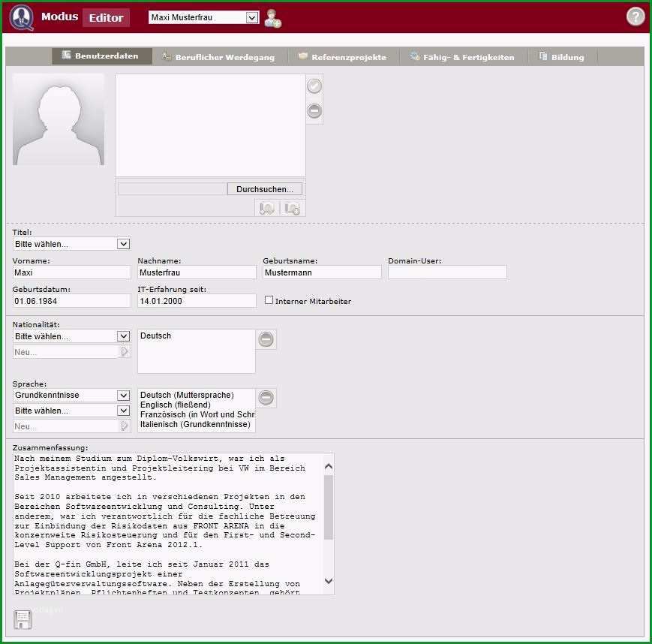This screenshot has width=652, height=644.
Task: Select Französisch entry in language list
Action: tap(197, 414)
